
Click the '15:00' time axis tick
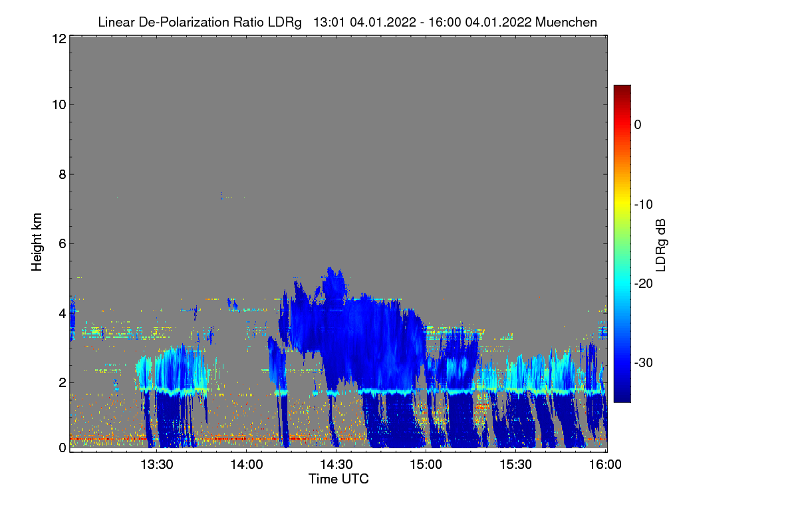426,464
